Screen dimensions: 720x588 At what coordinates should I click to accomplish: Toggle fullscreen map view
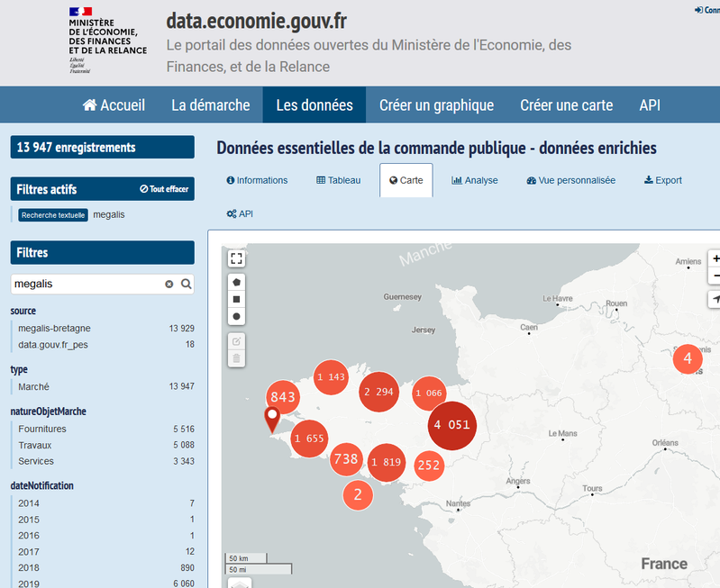point(236,259)
